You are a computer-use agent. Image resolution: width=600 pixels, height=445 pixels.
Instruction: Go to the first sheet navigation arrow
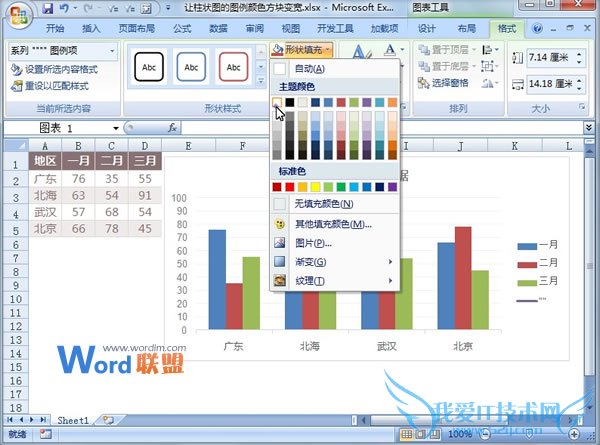[10, 420]
